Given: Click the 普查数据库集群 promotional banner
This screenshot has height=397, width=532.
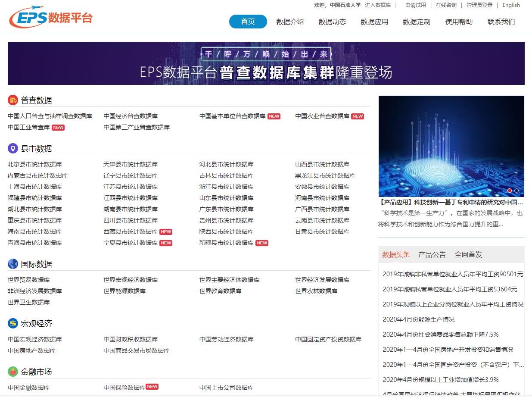Looking at the screenshot, I should tap(266, 63).
